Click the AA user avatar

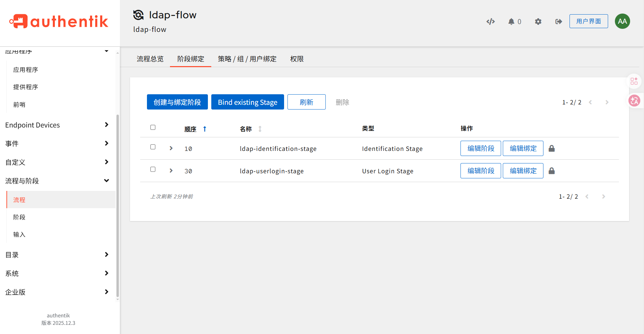622,21
